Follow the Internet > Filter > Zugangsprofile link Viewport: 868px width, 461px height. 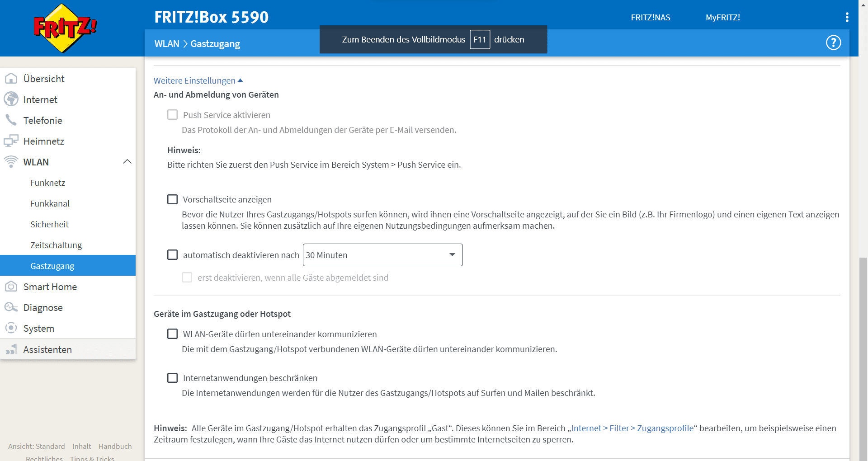tap(632, 428)
